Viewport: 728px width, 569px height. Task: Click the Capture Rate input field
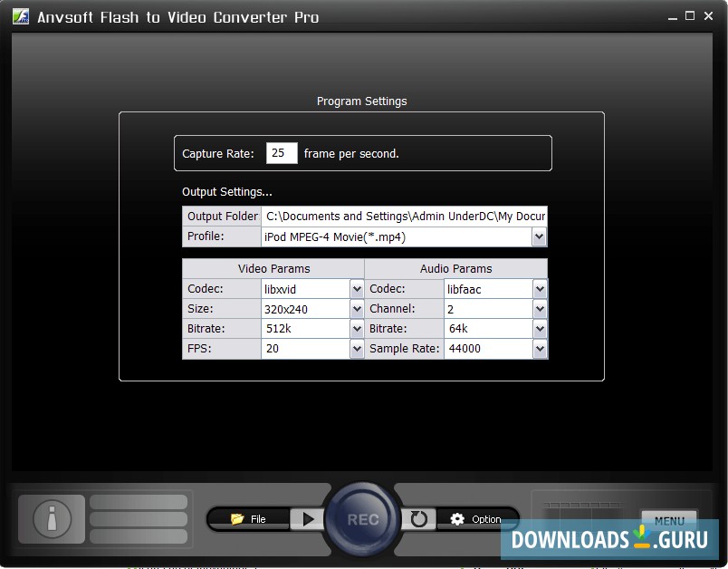282,153
